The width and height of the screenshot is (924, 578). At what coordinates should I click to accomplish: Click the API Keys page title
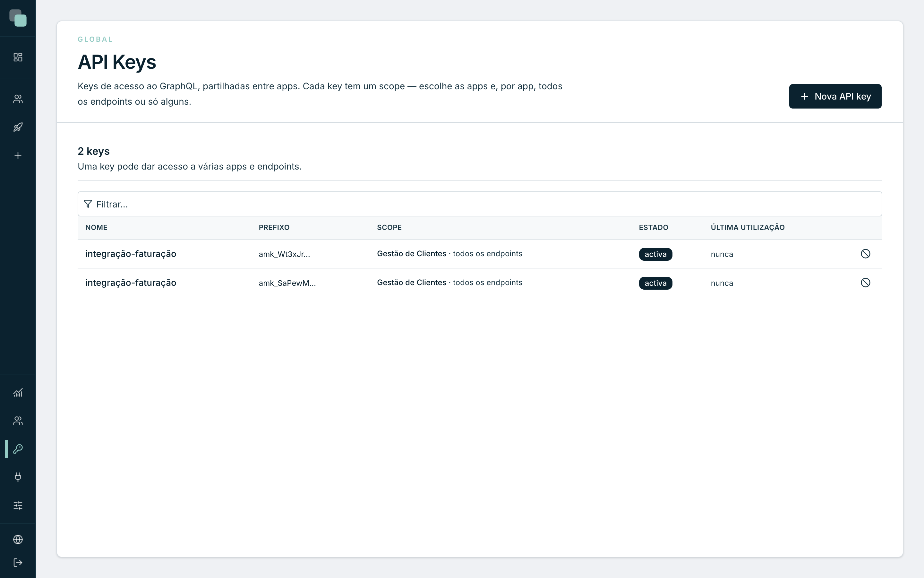click(117, 62)
